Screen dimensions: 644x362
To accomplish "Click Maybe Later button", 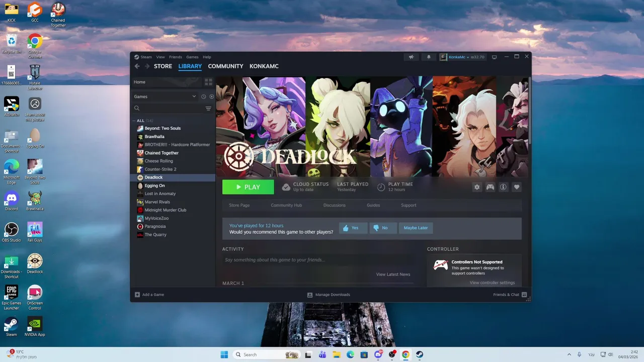I will pos(416,228).
